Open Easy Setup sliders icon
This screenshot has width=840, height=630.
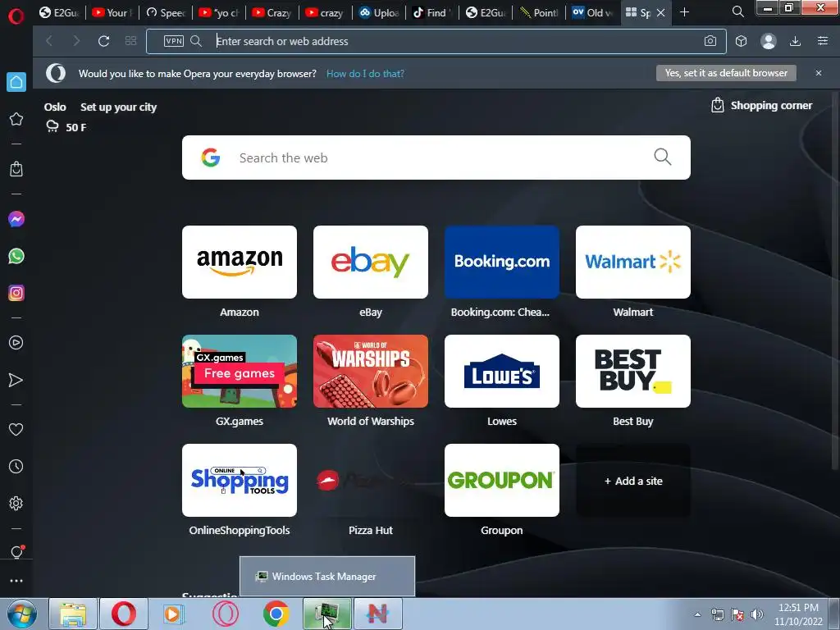tap(823, 41)
